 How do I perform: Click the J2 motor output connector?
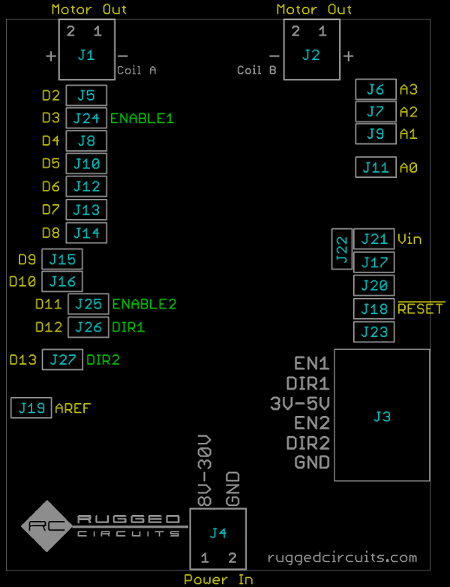(312, 49)
